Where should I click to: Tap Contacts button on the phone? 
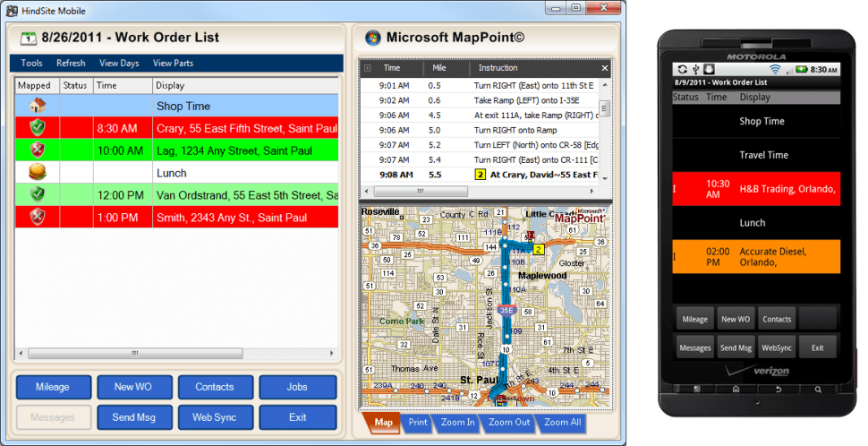[777, 319]
